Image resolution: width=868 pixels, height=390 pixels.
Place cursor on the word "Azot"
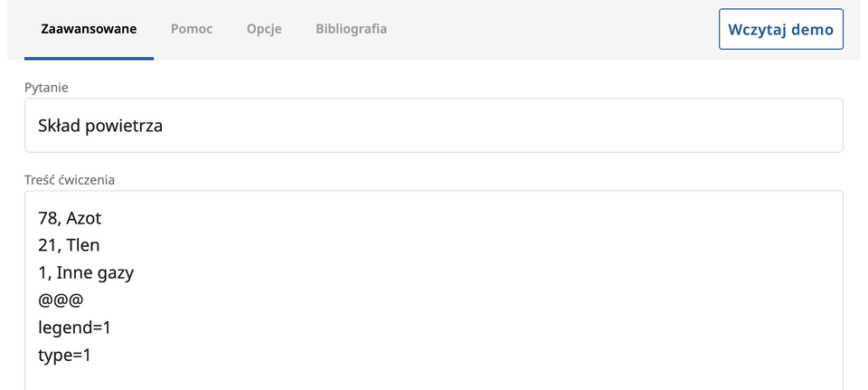click(x=84, y=218)
